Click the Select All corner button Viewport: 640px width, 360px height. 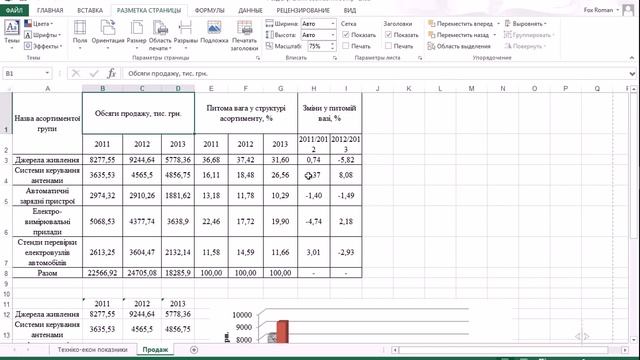(6, 89)
